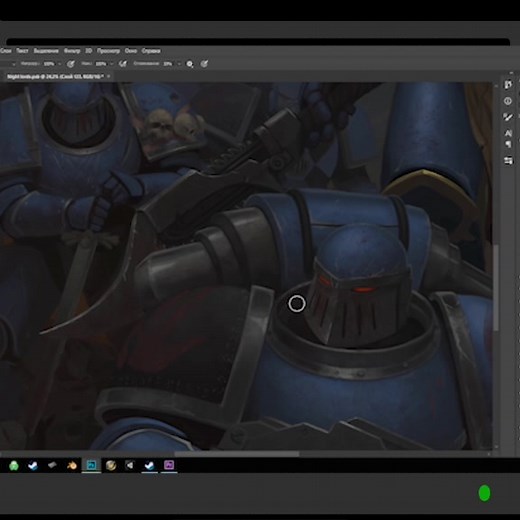Open the Слои menu
Image resolution: width=520 pixels, height=520 pixels.
click(x=6, y=51)
